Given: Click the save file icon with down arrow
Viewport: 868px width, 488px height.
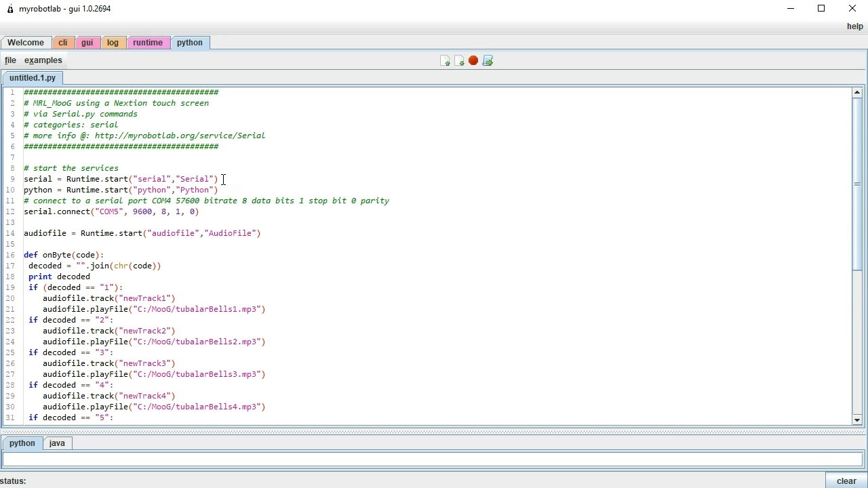Looking at the screenshot, I should point(459,61).
